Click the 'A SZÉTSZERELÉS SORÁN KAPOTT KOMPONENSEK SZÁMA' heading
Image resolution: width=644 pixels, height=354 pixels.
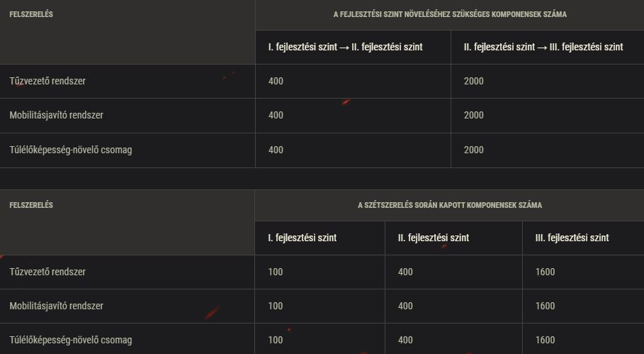tap(450, 205)
